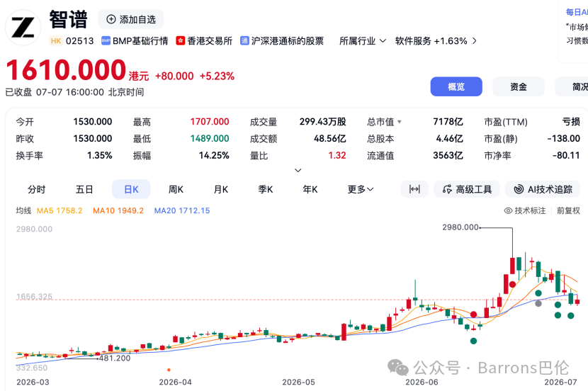Screen dimensions: 588x391
Task: Click the 1610.000 current price
Action: [x=66, y=69]
